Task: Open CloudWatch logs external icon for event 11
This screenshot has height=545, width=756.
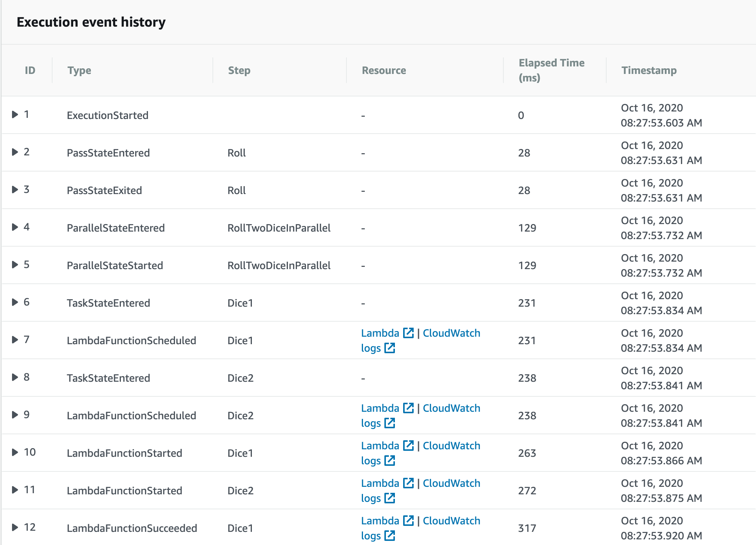Action: [390, 498]
